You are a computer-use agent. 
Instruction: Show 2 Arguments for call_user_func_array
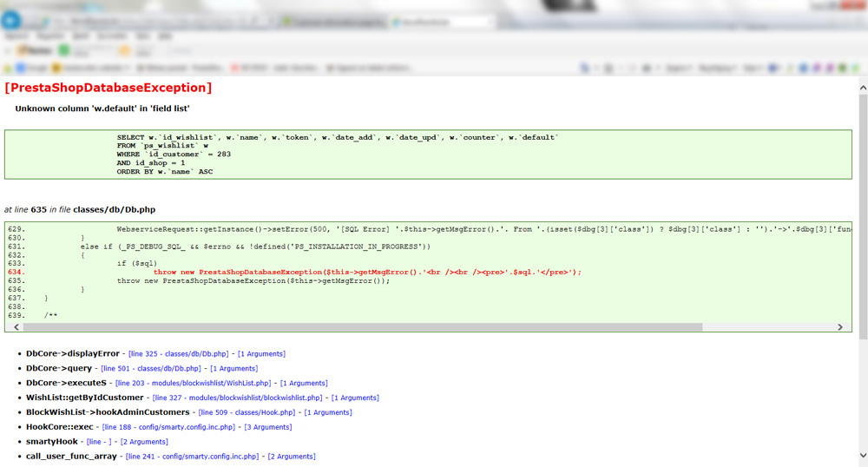point(292,457)
